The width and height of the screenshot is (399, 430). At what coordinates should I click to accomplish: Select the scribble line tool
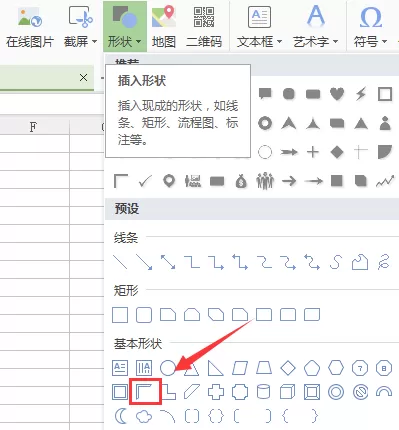tap(384, 262)
